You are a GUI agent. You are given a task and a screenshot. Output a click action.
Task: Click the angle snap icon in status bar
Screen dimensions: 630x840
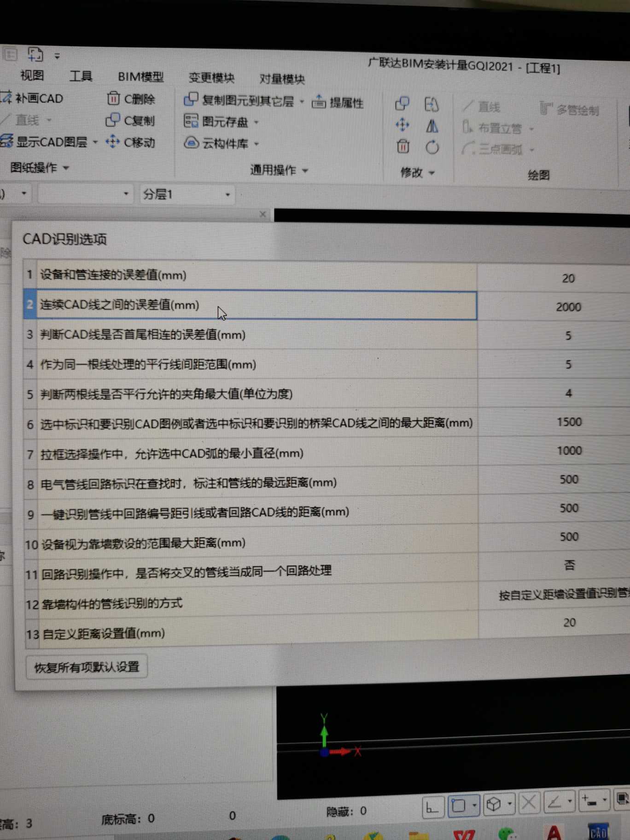coord(555,802)
